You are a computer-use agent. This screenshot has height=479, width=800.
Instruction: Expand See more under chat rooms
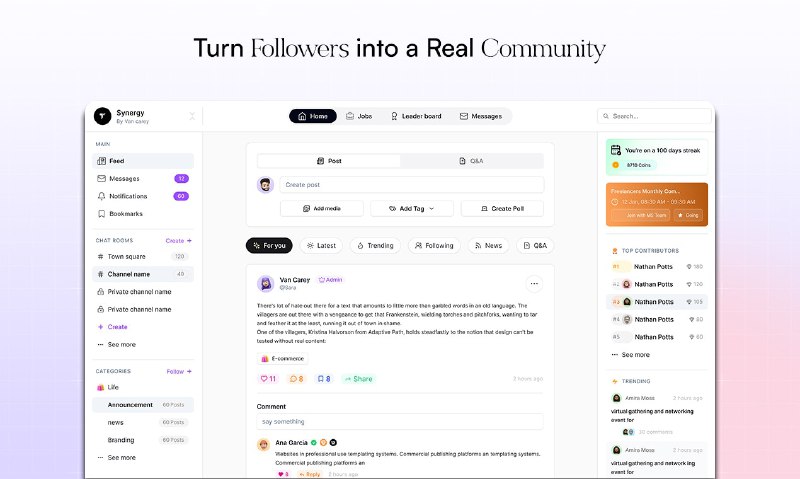tap(121, 344)
